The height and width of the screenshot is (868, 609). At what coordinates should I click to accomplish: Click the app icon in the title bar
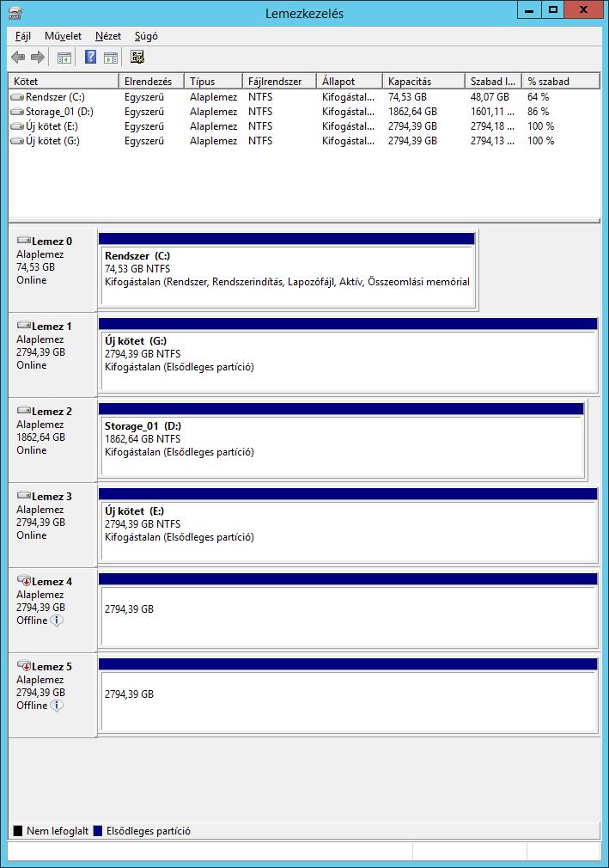15,13
